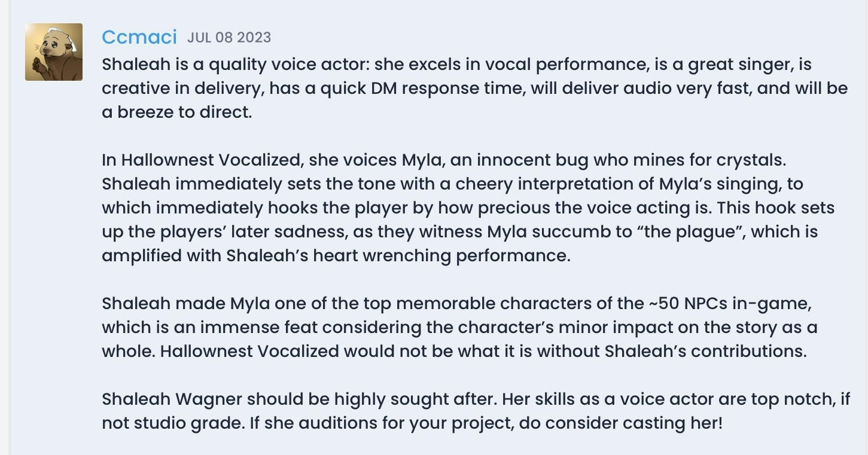Click "In Hallownest Vocalized" starting the second paragraph
868x455 pixels.
(200, 160)
